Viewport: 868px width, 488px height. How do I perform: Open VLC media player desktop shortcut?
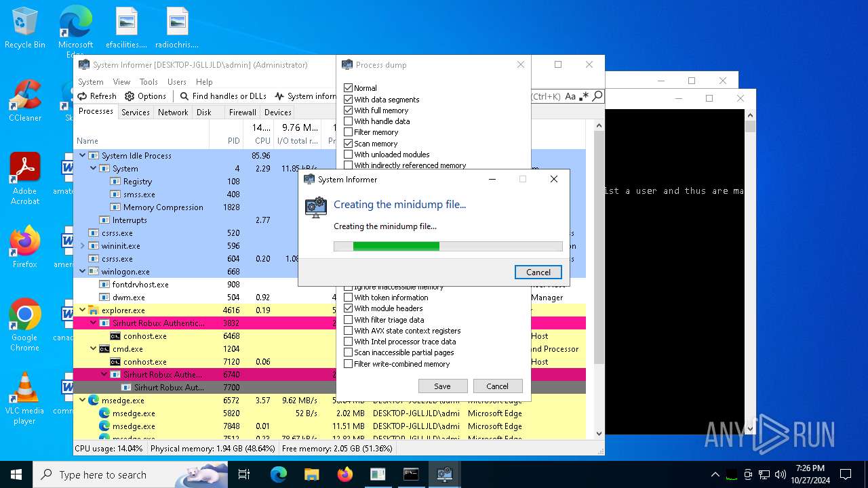25,399
